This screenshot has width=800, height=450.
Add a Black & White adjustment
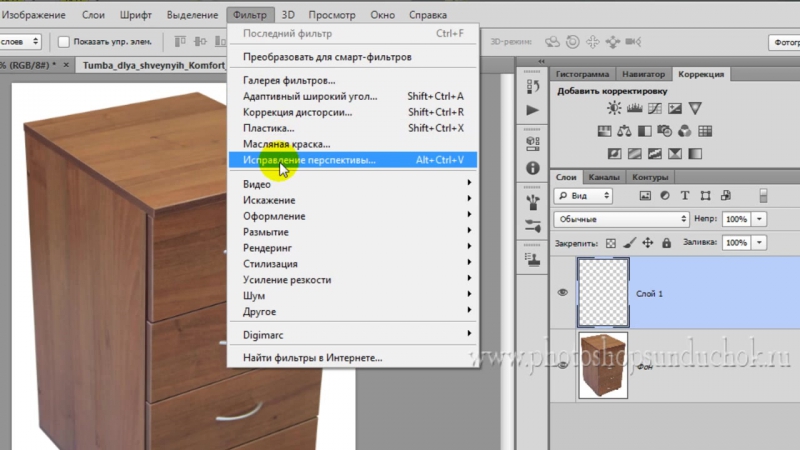pos(644,131)
